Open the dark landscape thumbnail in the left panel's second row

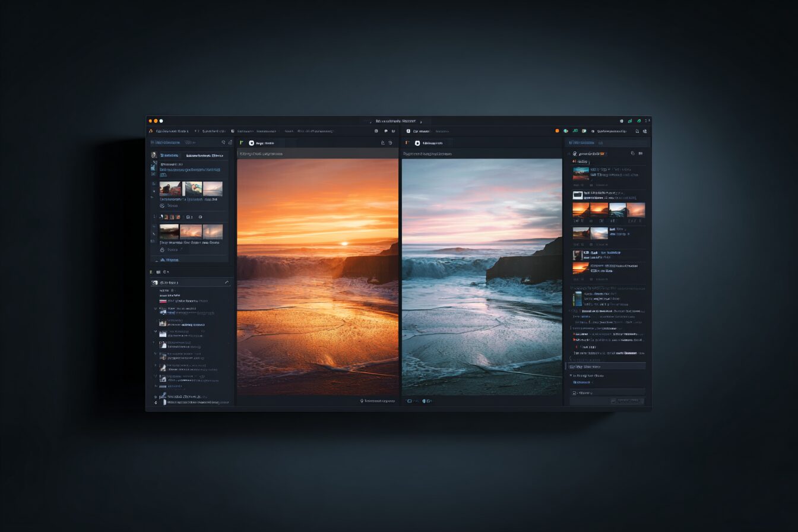pos(169,232)
